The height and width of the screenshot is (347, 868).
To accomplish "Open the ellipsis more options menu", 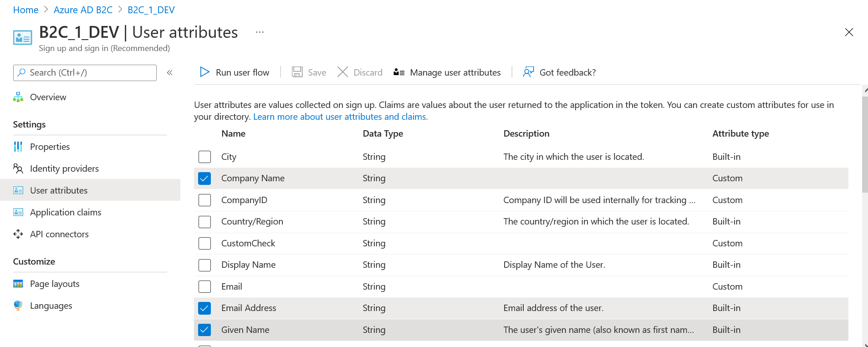I will 260,32.
